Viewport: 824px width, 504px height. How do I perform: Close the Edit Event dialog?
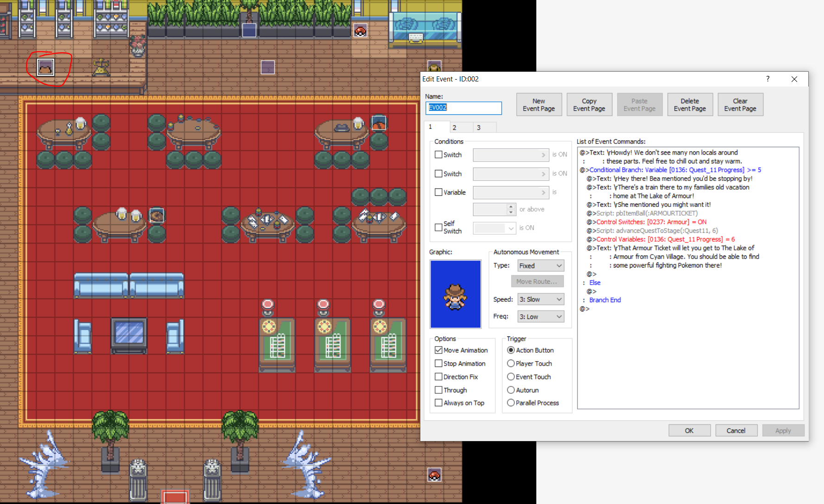[x=794, y=79]
